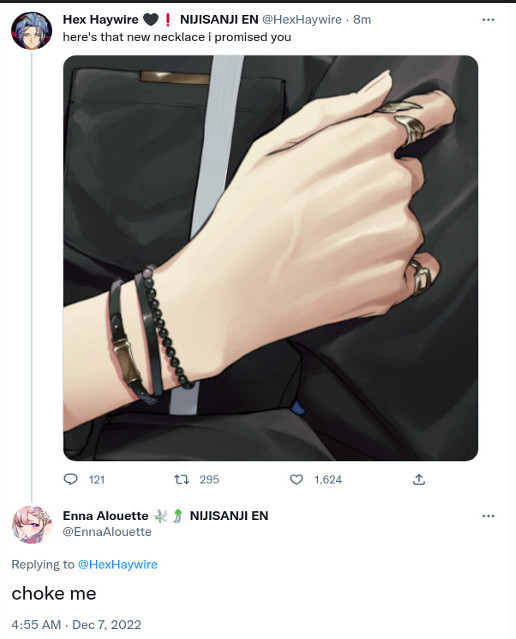516x639 pixels.
Task: Open more options on Hex Haywire's tweet
Action: coord(488,20)
